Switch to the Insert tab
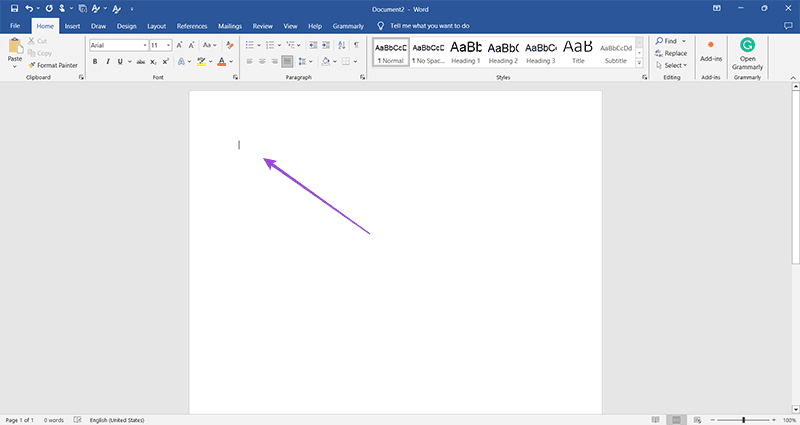Viewport: 800px width, 425px height. point(72,26)
